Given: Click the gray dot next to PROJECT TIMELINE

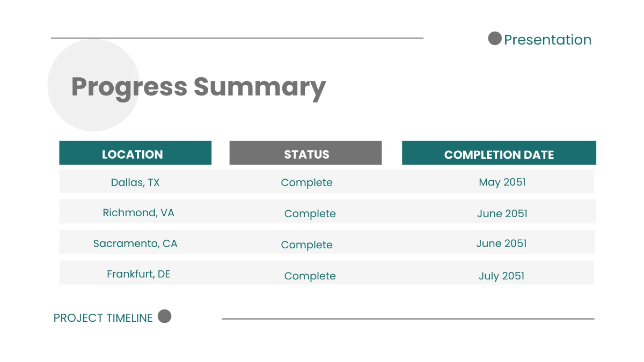Looking at the screenshot, I should tap(165, 316).
